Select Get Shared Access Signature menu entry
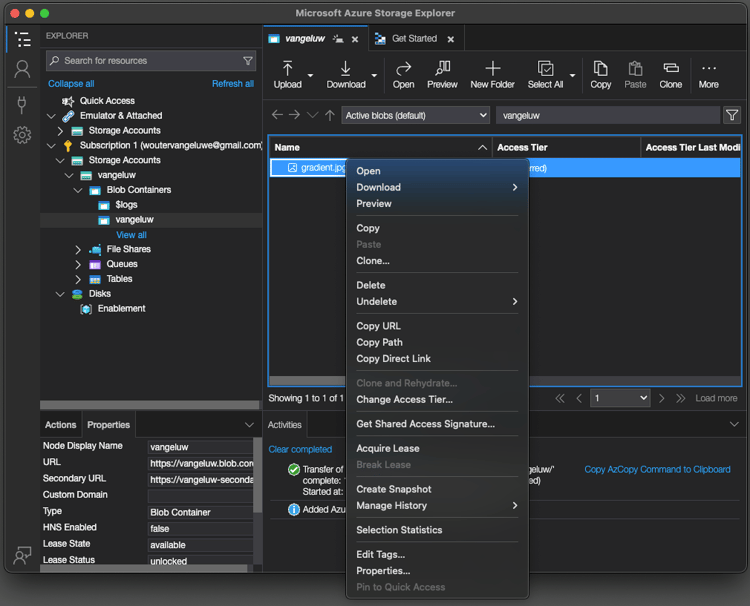This screenshot has height=606, width=750. click(425, 424)
